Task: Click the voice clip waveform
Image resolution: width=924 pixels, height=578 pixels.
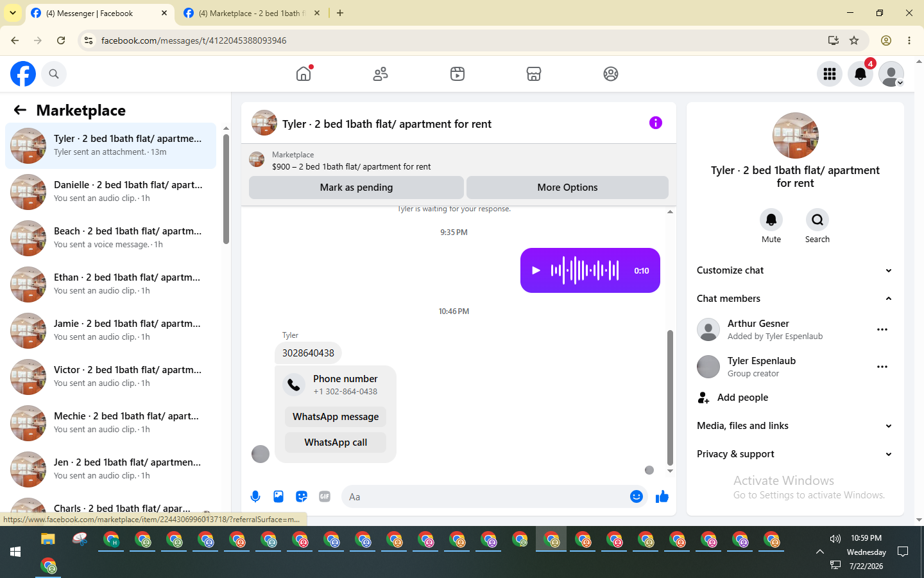Action: 585,270
